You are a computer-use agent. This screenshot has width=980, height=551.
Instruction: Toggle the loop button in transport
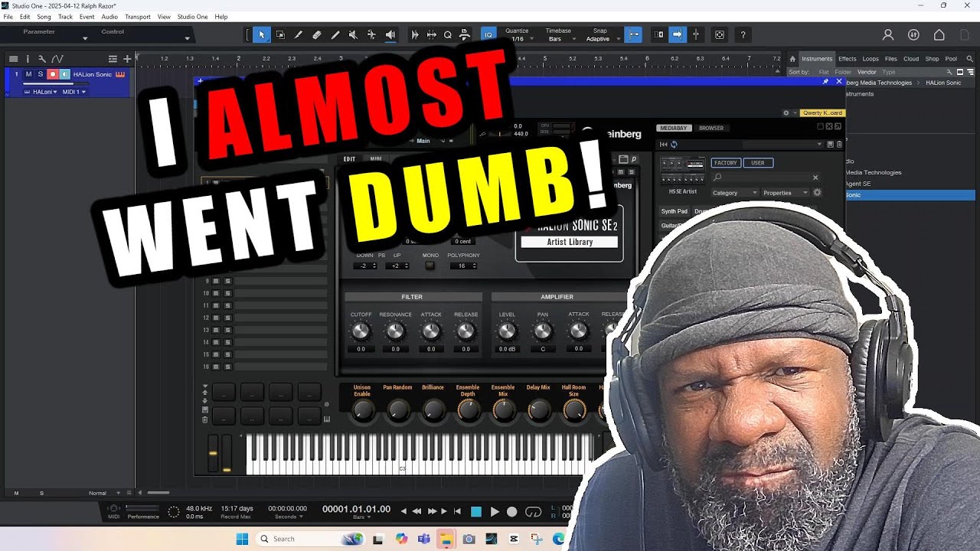(x=534, y=511)
